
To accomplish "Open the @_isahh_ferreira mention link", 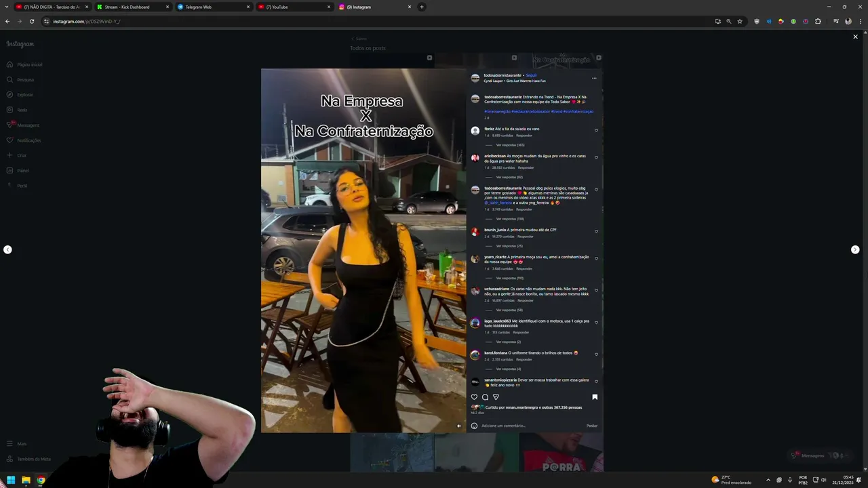I will (498, 203).
